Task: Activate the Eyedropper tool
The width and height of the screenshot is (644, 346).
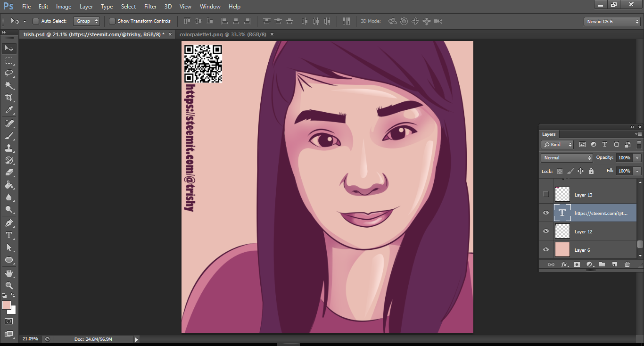Action: [9, 110]
